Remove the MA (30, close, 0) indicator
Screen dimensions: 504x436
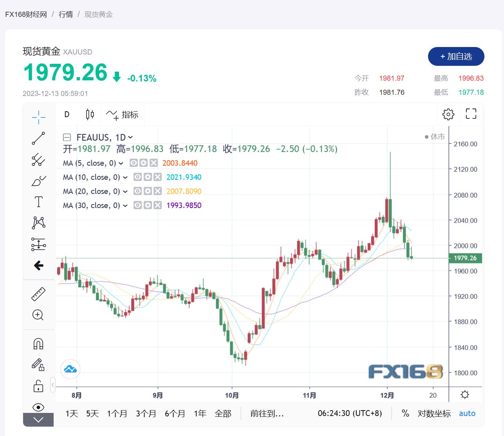[x=157, y=205]
